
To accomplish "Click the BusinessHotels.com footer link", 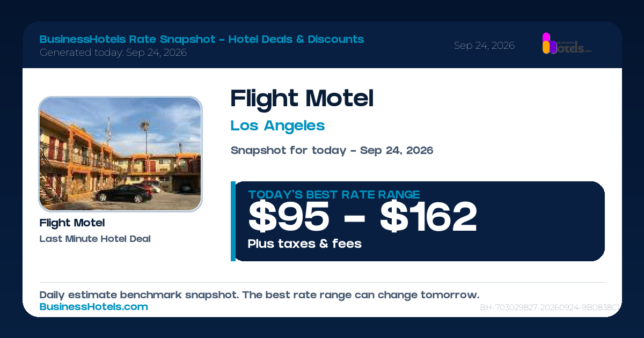I will click(94, 307).
